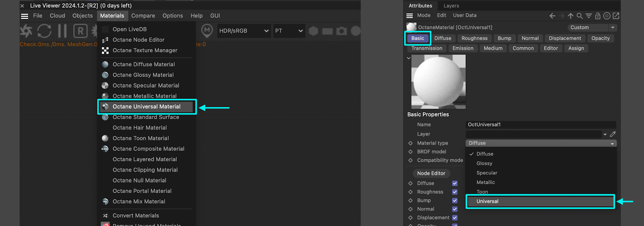Pause rendering with the pause icon
Image resolution: width=644 pixels, height=226 pixels.
(x=62, y=31)
